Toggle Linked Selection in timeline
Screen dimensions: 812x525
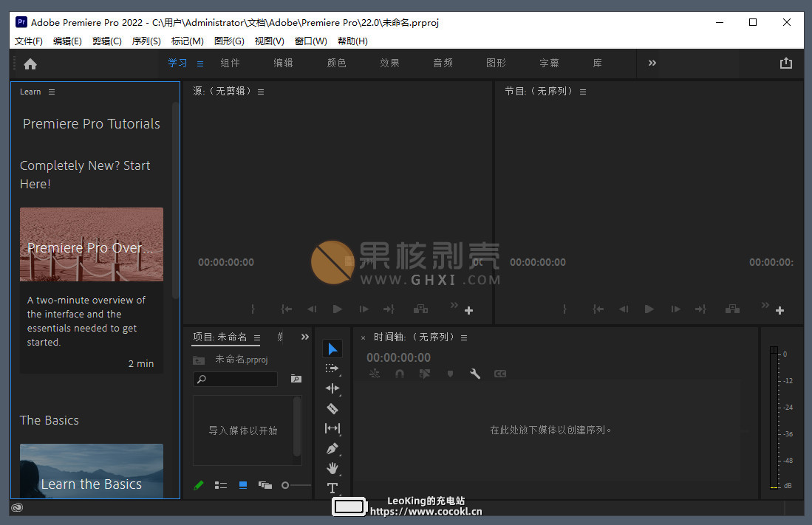(425, 374)
